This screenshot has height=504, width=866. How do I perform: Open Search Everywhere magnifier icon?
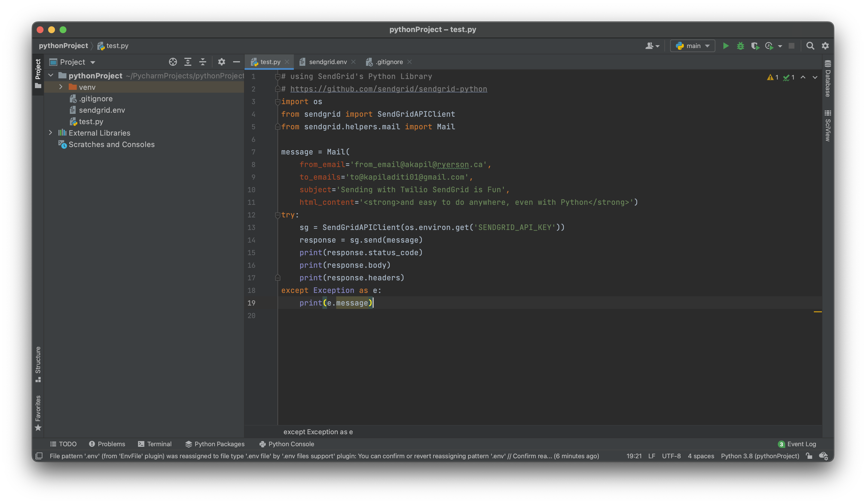tap(810, 46)
